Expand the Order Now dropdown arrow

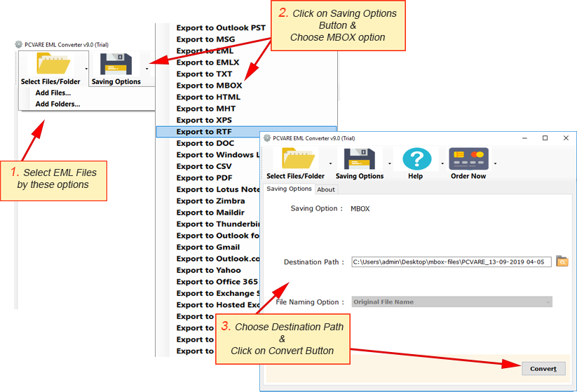pyautogui.click(x=495, y=163)
